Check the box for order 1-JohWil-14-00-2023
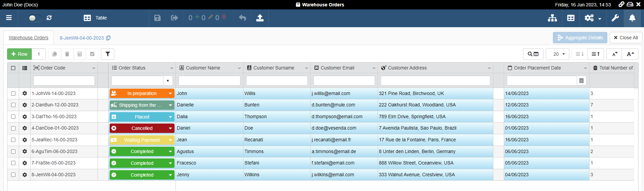This screenshot has height=191, width=644. tap(13, 94)
